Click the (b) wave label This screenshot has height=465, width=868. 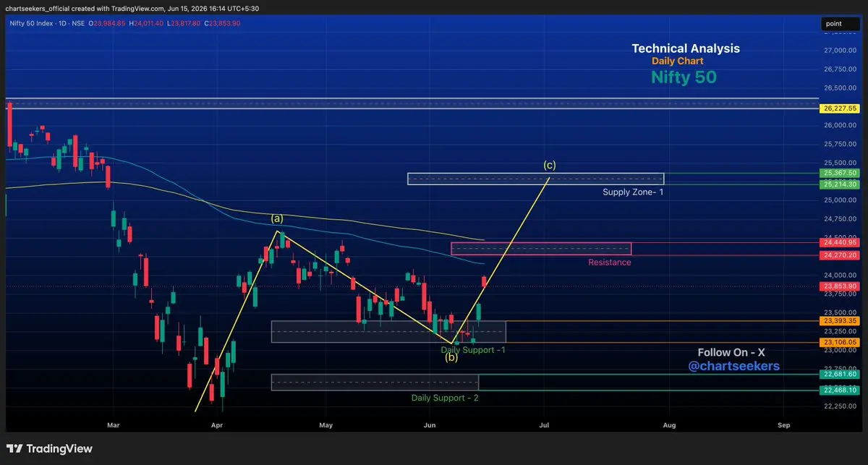click(451, 358)
